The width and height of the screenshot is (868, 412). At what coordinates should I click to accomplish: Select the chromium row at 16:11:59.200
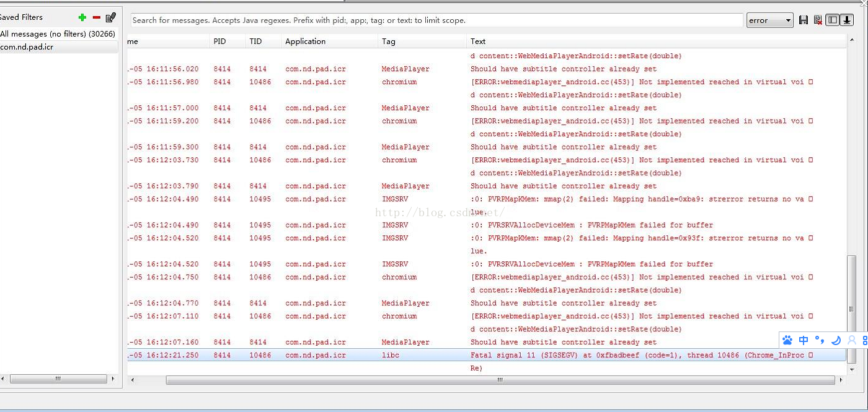(487, 121)
